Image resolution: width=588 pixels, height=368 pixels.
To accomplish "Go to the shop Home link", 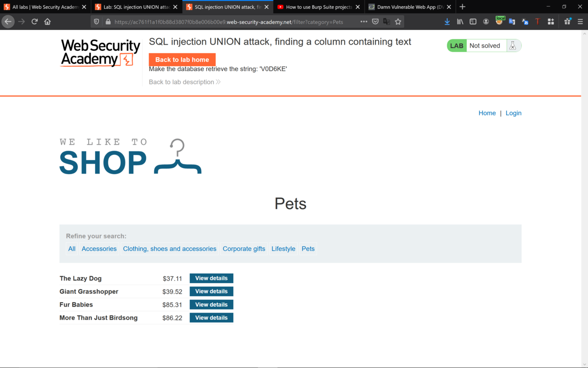I will pyautogui.click(x=487, y=113).
